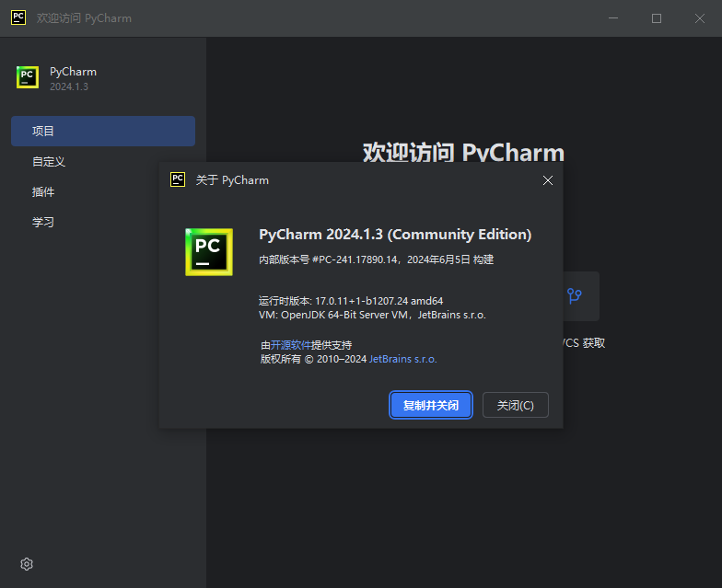
Task: Click the PyCharm logo in the title bar
Action: 18,18
